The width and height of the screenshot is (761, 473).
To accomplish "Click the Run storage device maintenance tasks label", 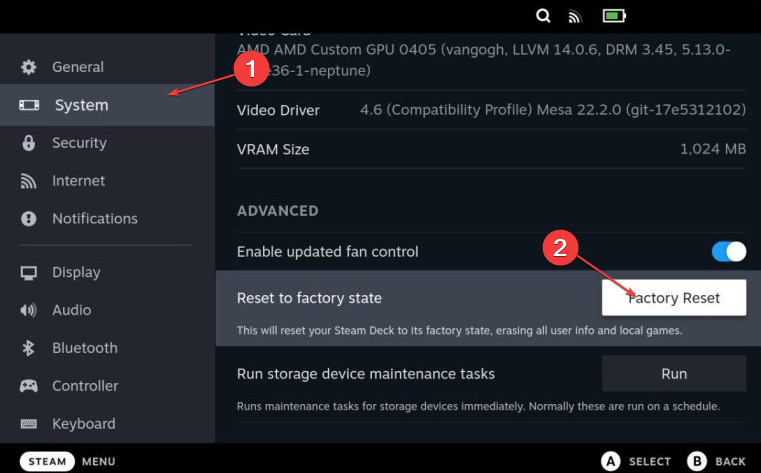I will (x=366, y=374).
